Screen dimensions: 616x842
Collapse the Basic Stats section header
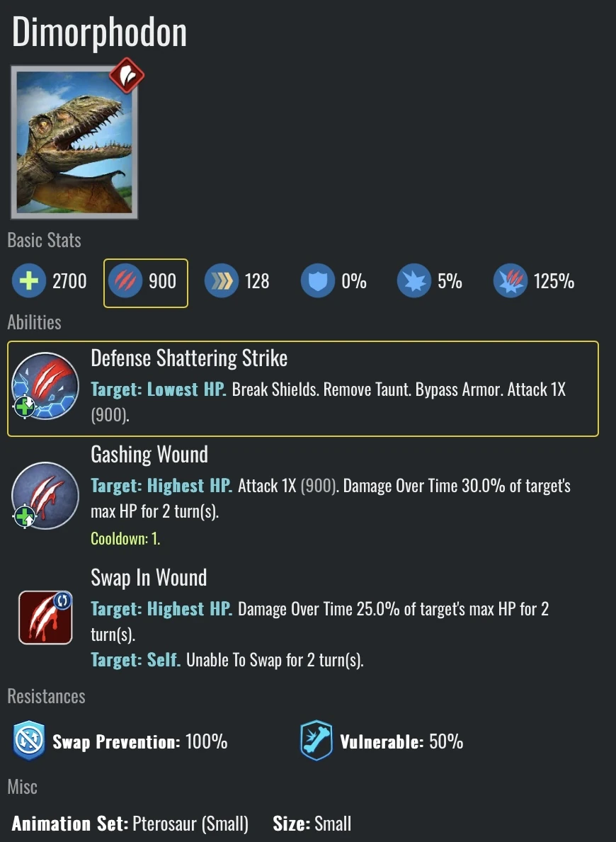pos(44,240)
